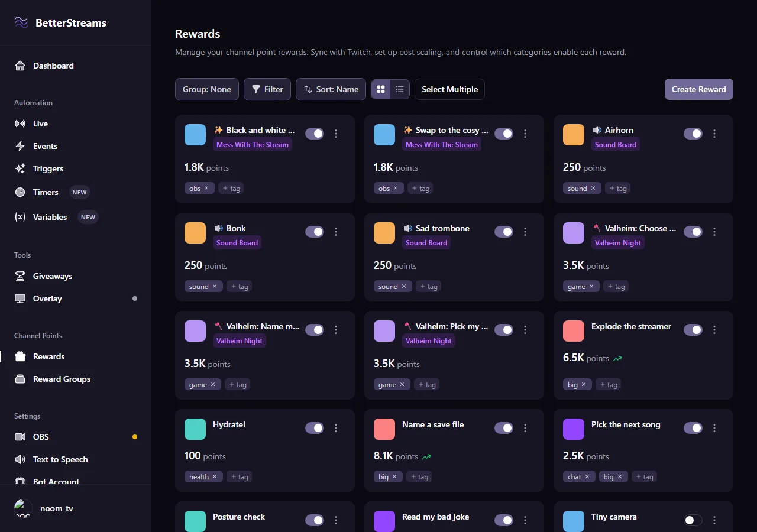This screenshot has height=532, width=757.
Task: Open three-dot menu for Airhorn reward
Action: tap(714, 134)
